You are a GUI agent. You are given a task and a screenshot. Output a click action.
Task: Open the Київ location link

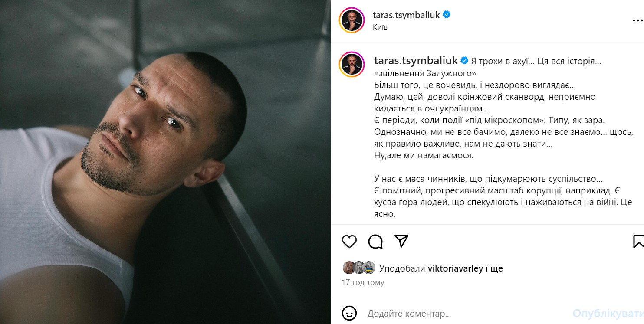tap(380, 27)
